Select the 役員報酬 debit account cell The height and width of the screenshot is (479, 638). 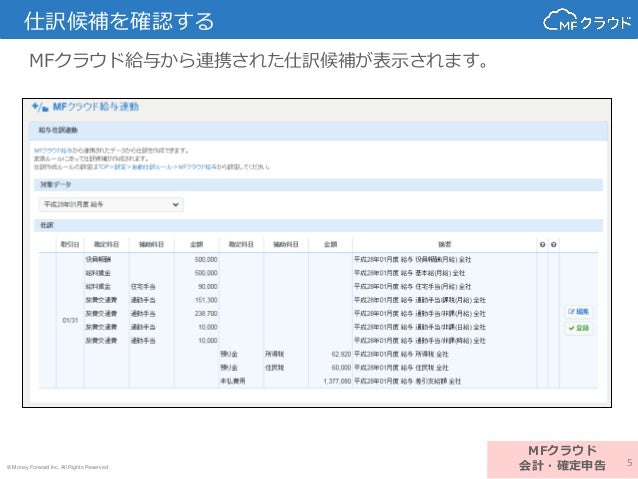click(x=98, y=259)
